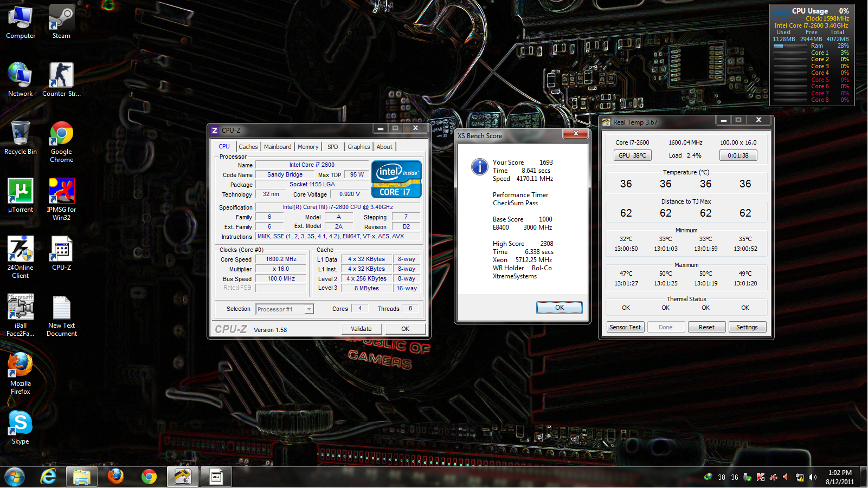Click the info icon in XS Bench Score
This screenshot has height=488, width=868.
(480, 166)
